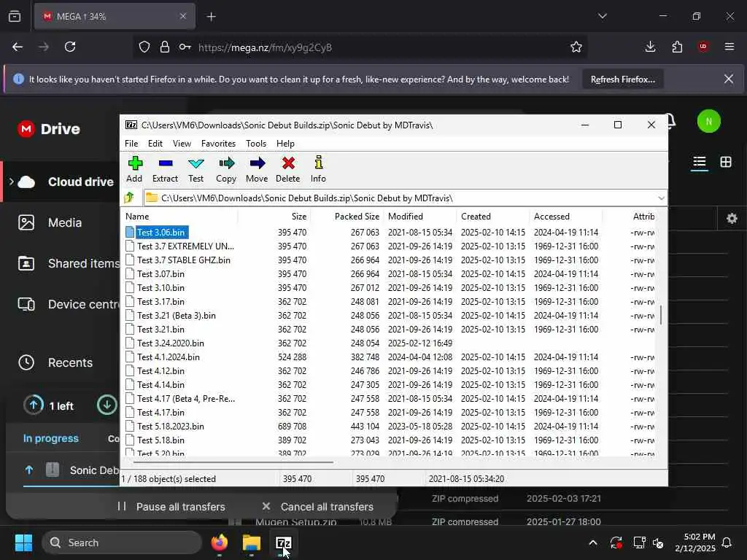
Task: Reload the page in Firefox
Action: click(70, 47)
